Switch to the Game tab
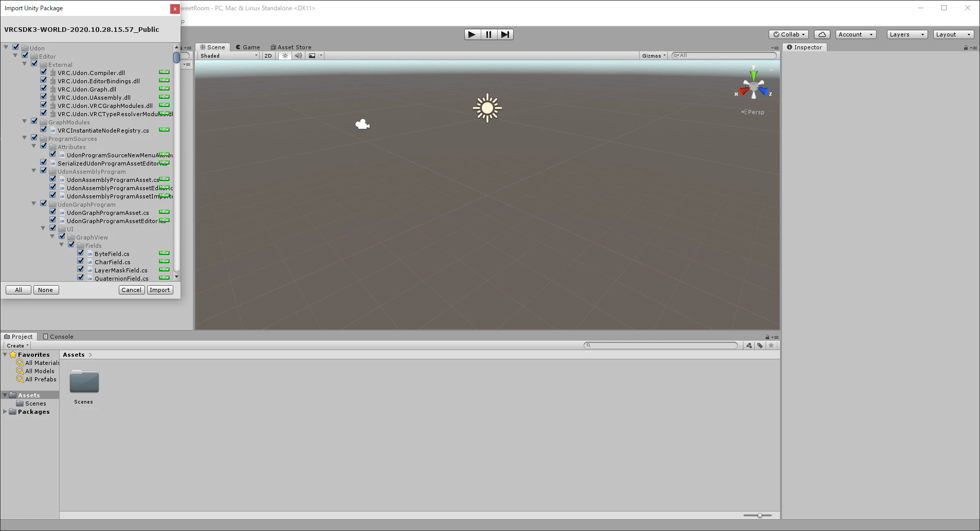The height and width of the screenshot is (531, 980). (248, 47)
